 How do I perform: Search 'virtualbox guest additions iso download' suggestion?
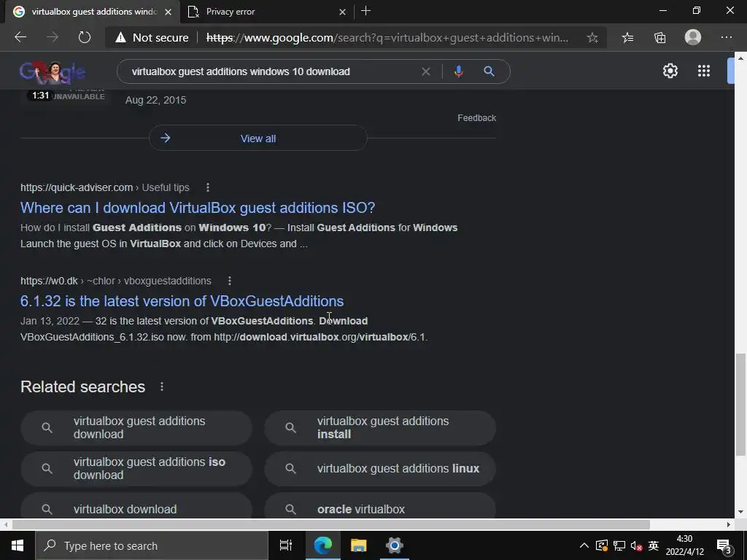136,469
